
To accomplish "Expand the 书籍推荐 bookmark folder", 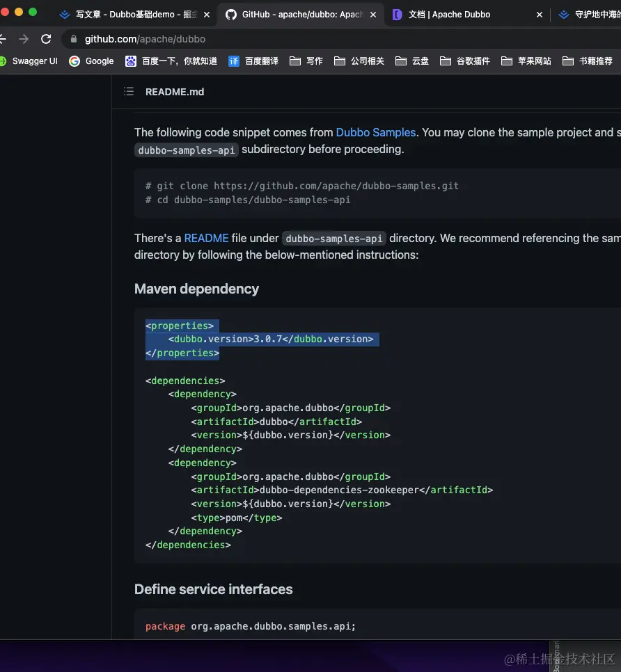I will pos(588,61).
